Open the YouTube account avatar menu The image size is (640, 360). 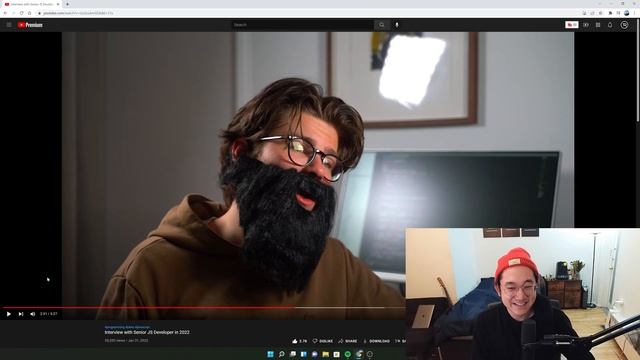624,25
